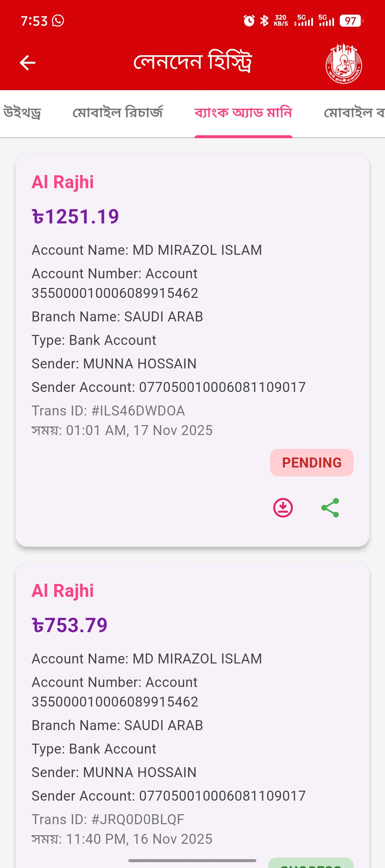
Task: Tap the লেনদেন হিস্ট্রি page title
Action: [192, 62]
